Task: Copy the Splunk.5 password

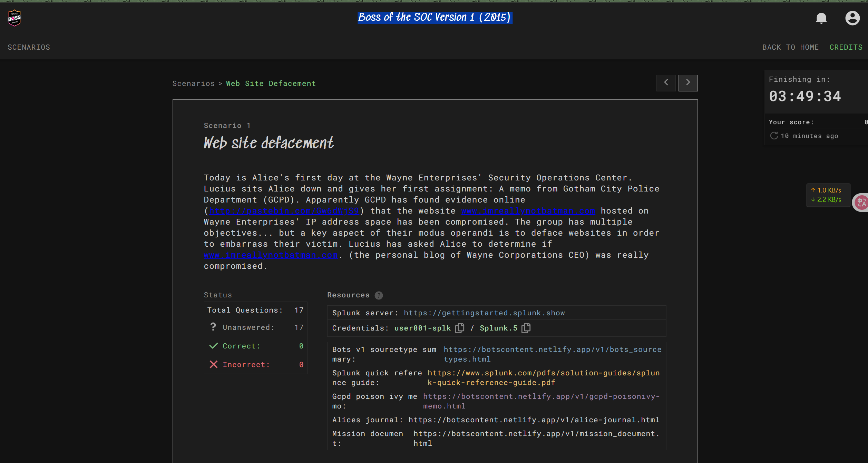Action: [x=526, y=328]
